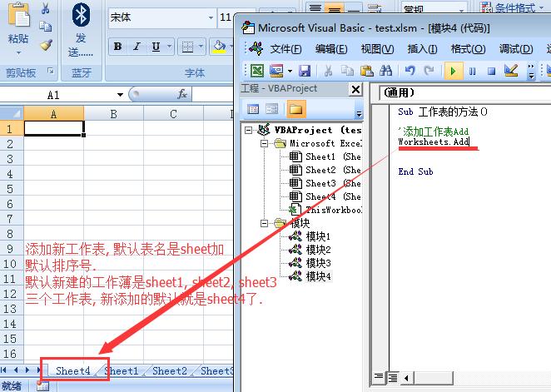Screen dimensions: 551x392
Task: Select Sheet1 in the project tree
Action: click(325, 156)
